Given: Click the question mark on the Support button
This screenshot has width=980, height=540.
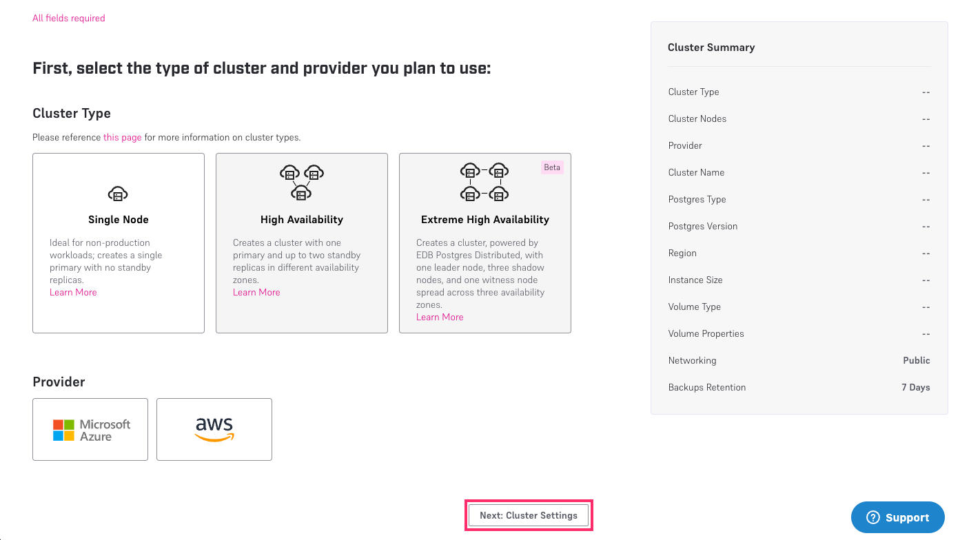Looking at the screenshot, I should pos(874,517).
